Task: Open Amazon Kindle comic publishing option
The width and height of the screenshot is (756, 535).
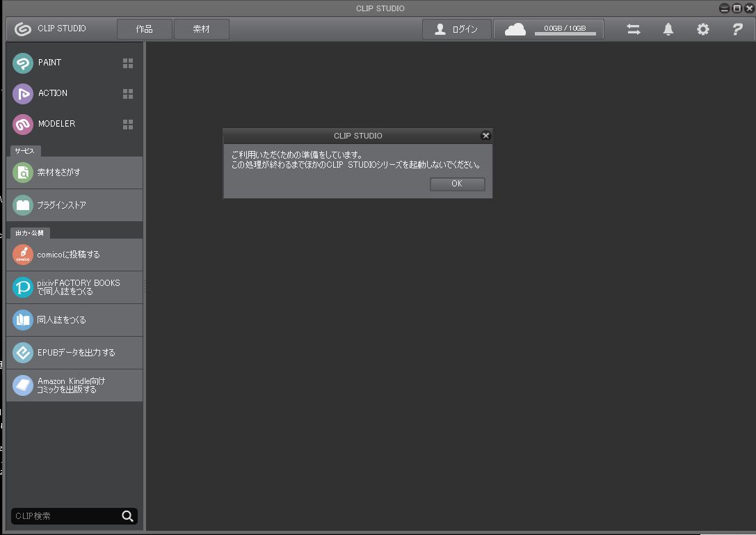Action: pos(74,385)
